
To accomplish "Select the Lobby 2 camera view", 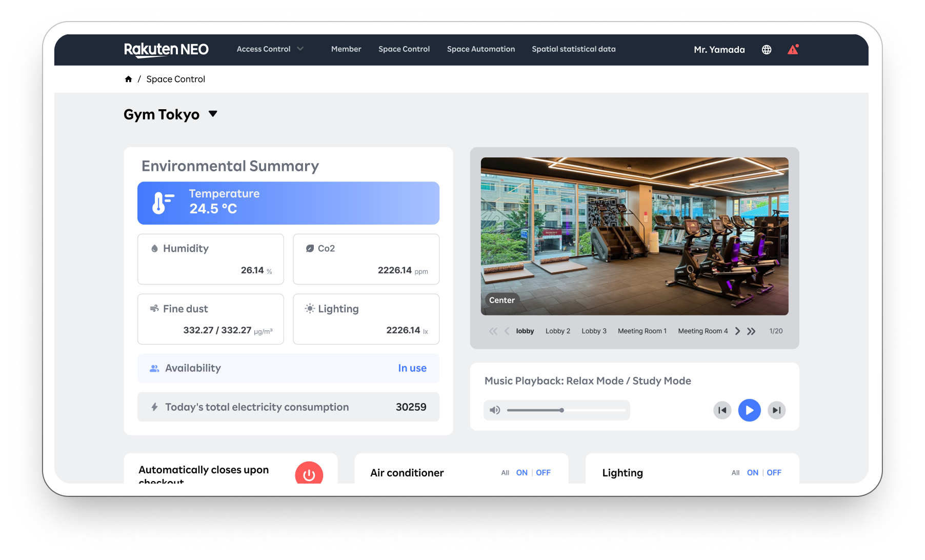I will pyautogui.click(x=557, y=331).
